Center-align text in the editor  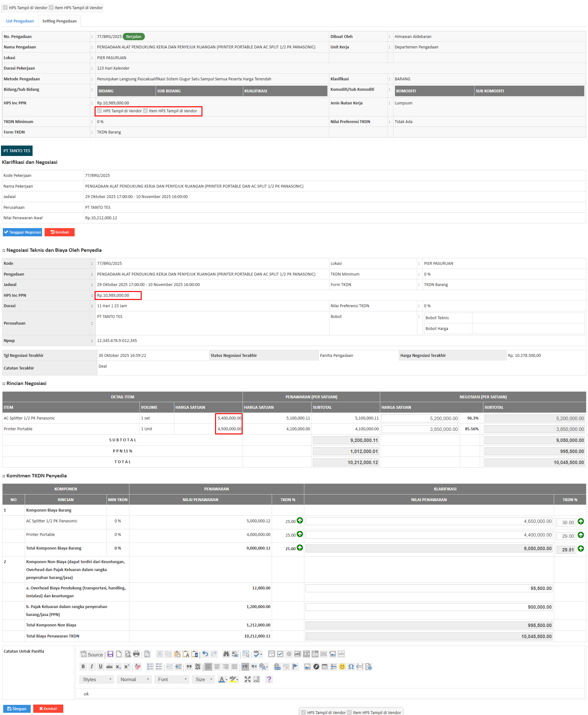pos(217,667)
